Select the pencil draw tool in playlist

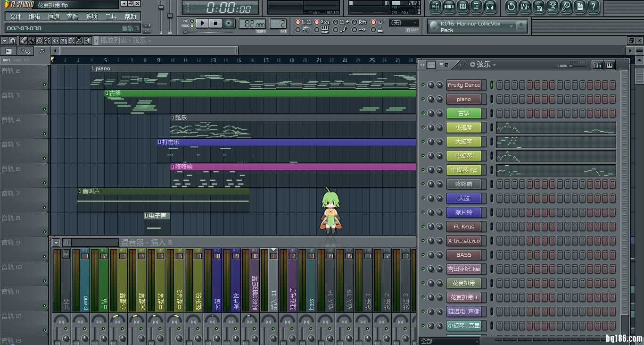(24, 41)
